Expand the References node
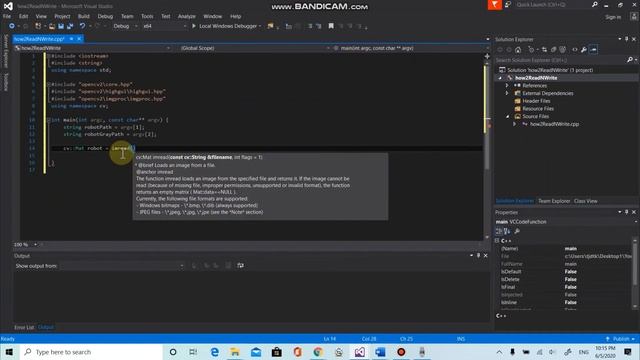 [x=507, y=86]
